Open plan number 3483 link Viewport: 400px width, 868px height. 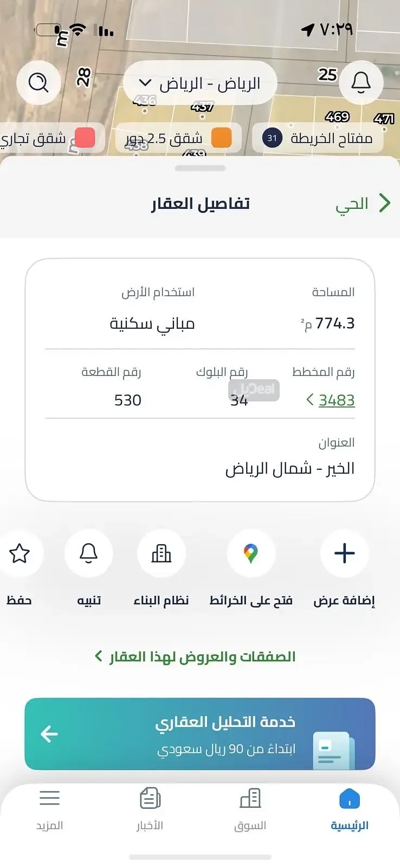[x=336, y=400]
